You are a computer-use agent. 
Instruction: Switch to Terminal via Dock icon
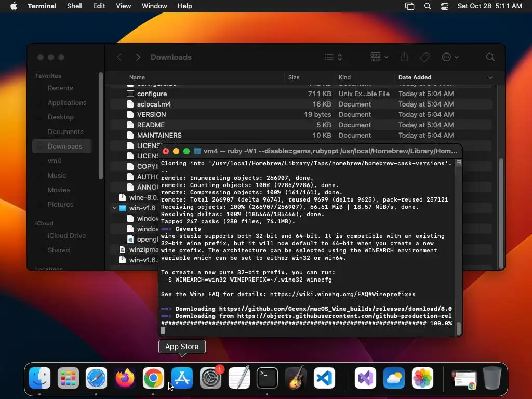tap(268, 378)
